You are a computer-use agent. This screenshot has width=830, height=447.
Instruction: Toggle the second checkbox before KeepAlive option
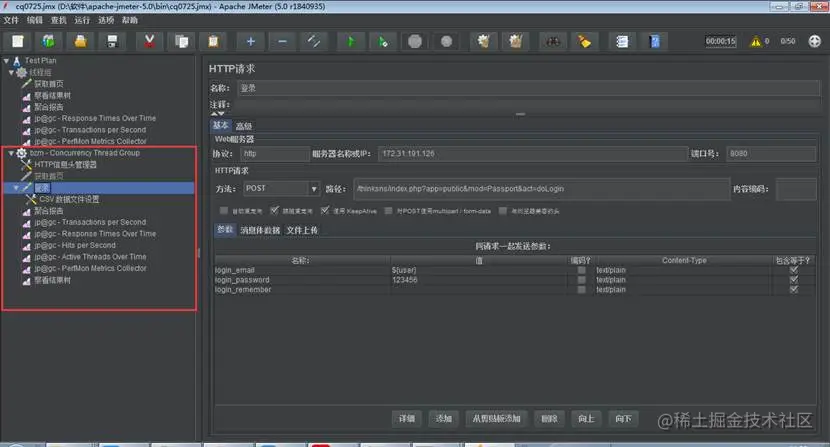tap(274, 211)
